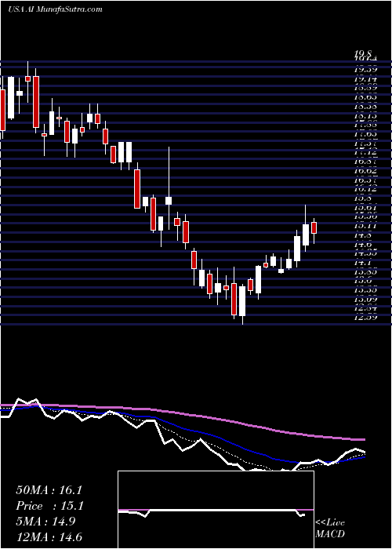Image resolution: width=392 pixels, height=549 pixels.
Task: Select the 17.12 price level label
Action: pyautogui.click(x=366, y=152)
